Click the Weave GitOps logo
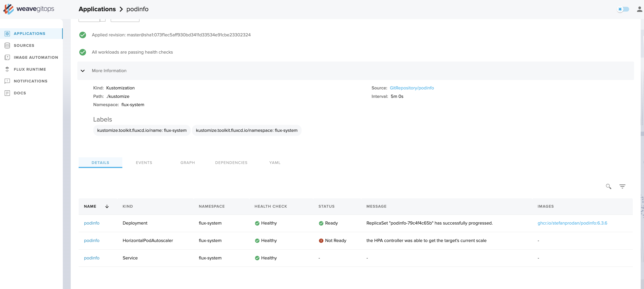 pos(29,9)
